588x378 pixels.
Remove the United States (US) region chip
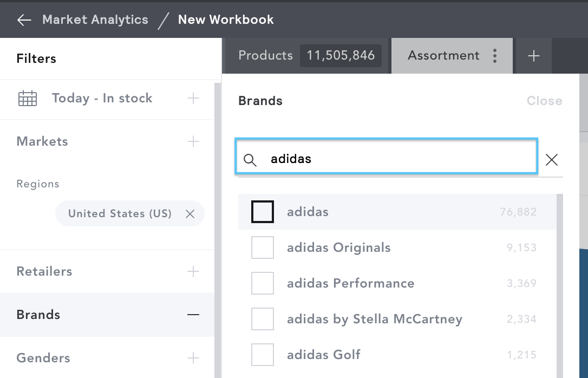pos(190,214)
